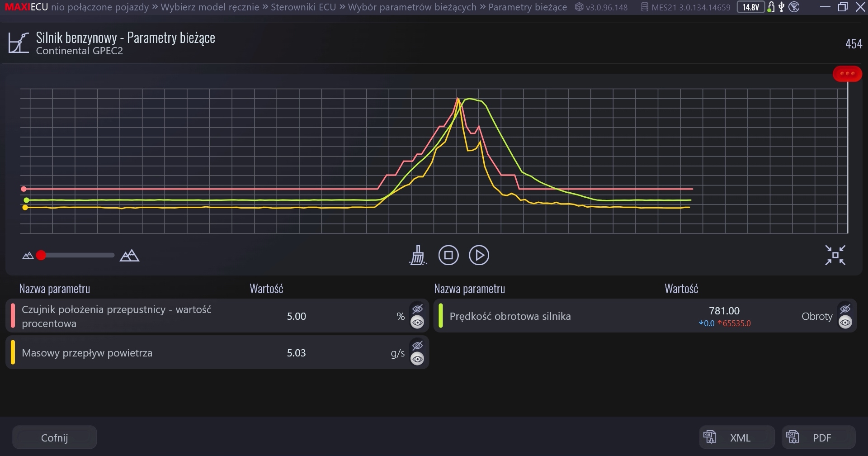
Task: Click the broom icon to clear graph
Action: coord(418,255)
